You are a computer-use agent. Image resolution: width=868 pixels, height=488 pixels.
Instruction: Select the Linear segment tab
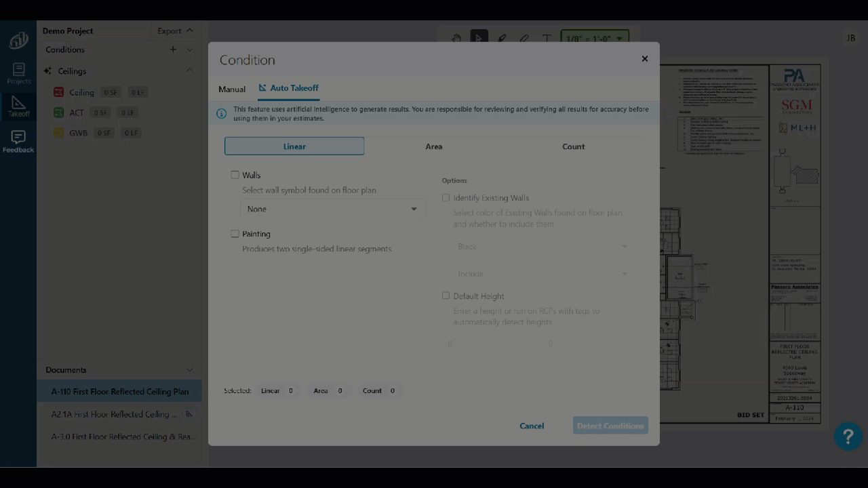pyautogui.click(x=294, y=146)
